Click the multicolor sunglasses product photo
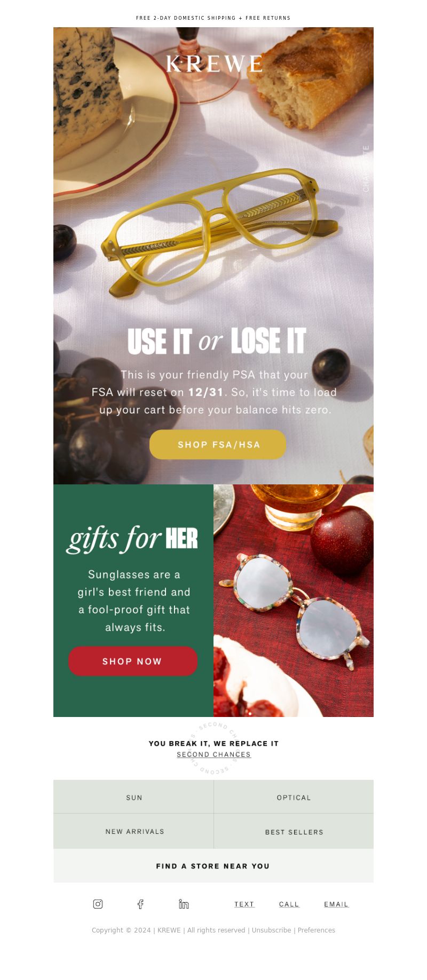Screen dimensions: 427x980 (x=294, y=601)
